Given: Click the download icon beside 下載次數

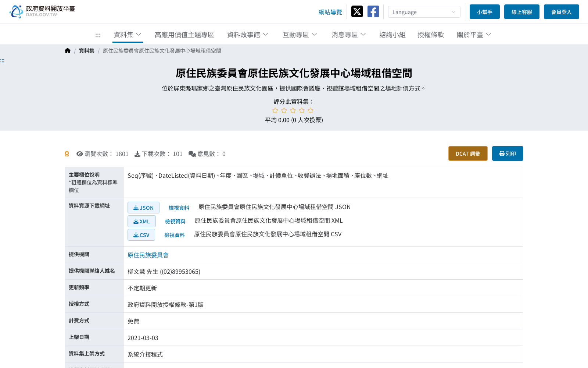Looking at the screenshot, I should pos(137,154).
